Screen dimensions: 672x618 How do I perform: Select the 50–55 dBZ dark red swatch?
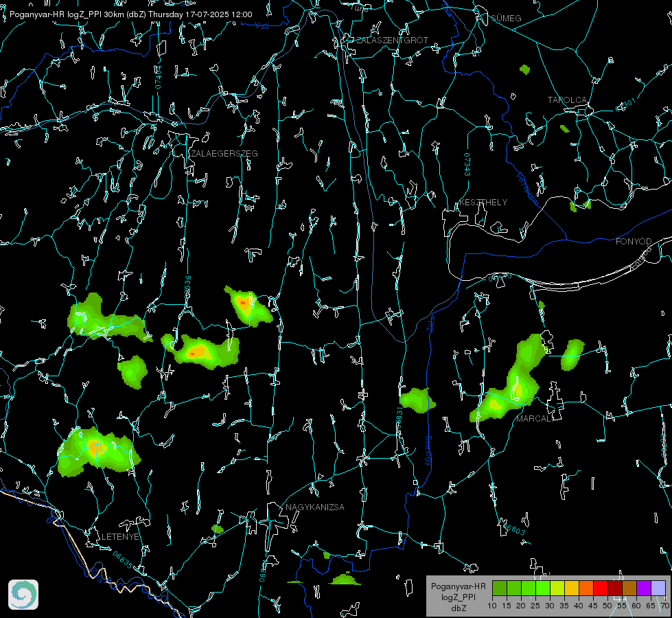(615, 588)
